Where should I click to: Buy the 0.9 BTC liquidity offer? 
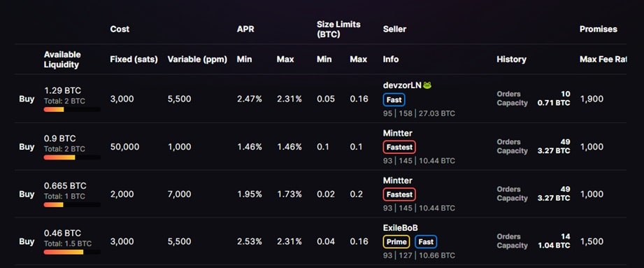[x=27, y=147]
